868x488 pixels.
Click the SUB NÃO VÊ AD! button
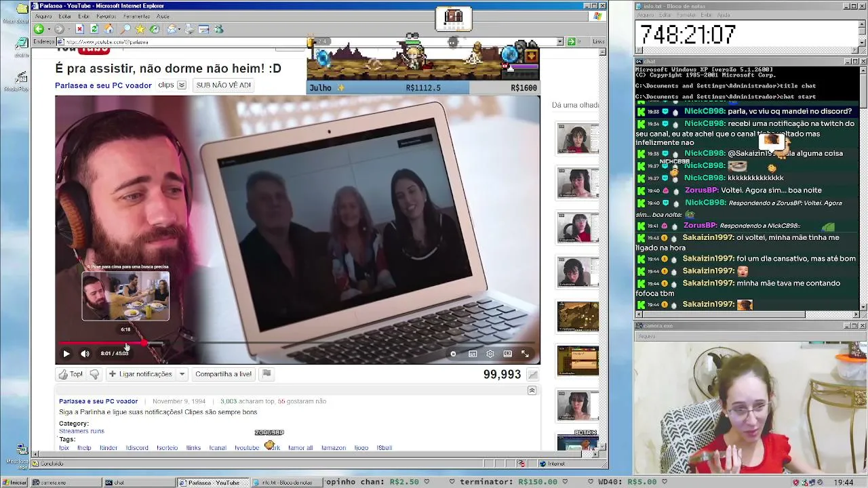tap(223, 85)
